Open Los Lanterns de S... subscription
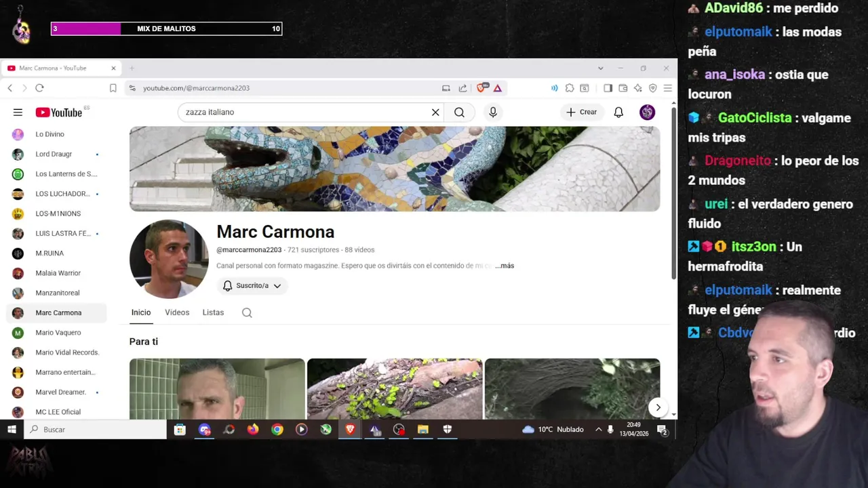This screenshot has height=488, width=868. click(56, 174)
